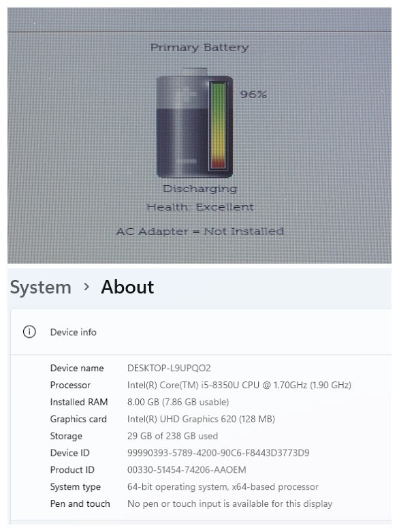The image size is (399, 532).
Task: Click the Primary Battery heading
Action: 199,47
